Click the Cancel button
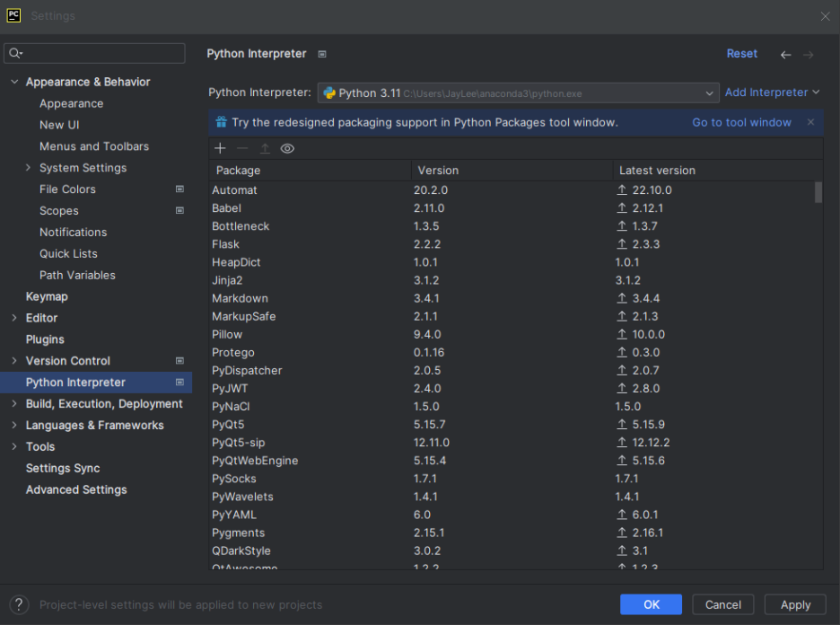Screen dimensions: 840x625 tap(722, 604)
